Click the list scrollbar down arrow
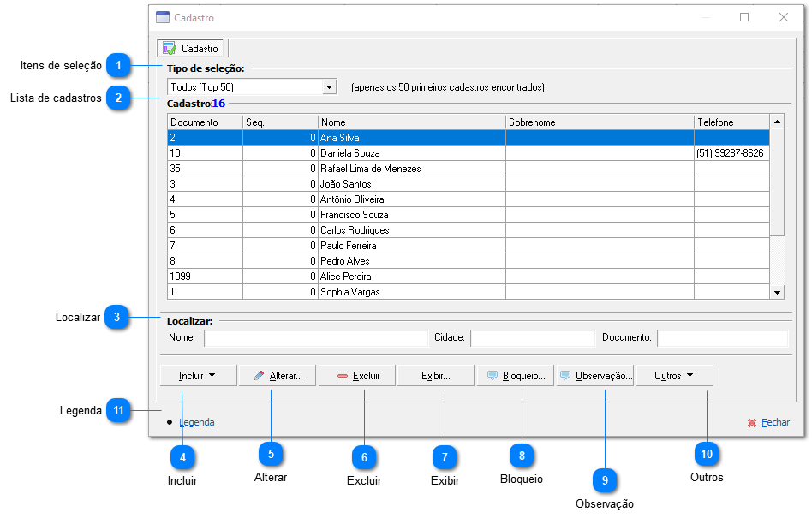This screenshot has height=524, width=812. click(x=777, y=293)
